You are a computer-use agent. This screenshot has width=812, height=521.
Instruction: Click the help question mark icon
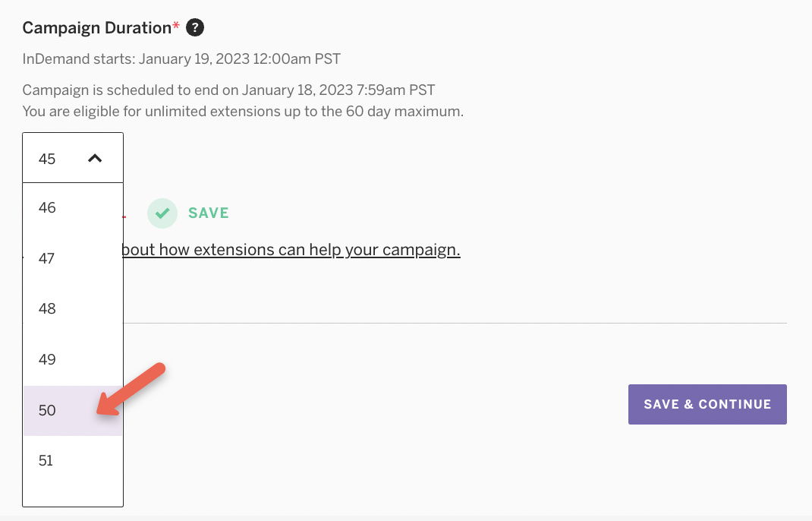[195, 28]
